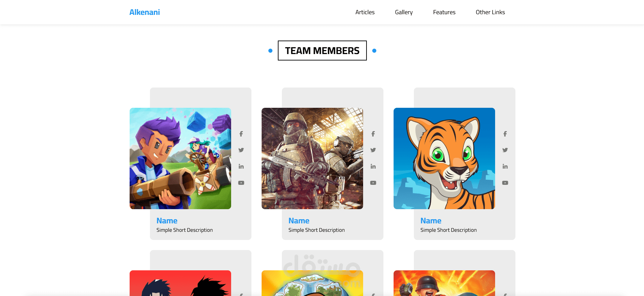The width and height of the screenshot is (644, 296).
Task: Click Name under purple-haired character image
Action: point(167,221)
